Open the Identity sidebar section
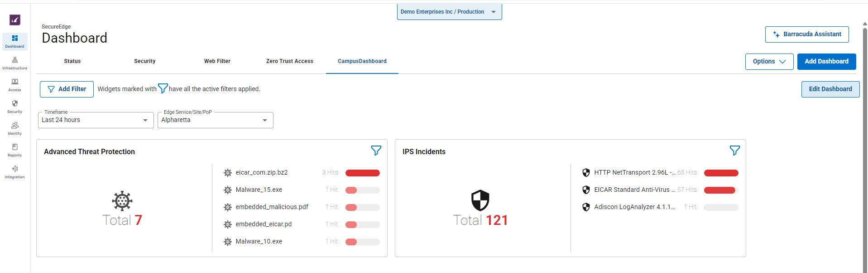868x273 pixels. coord(14,128)
